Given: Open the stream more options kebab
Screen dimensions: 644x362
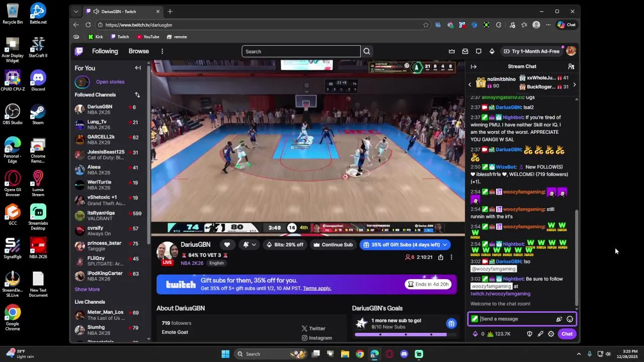Looking at the screenshot, I should (451, 257).
